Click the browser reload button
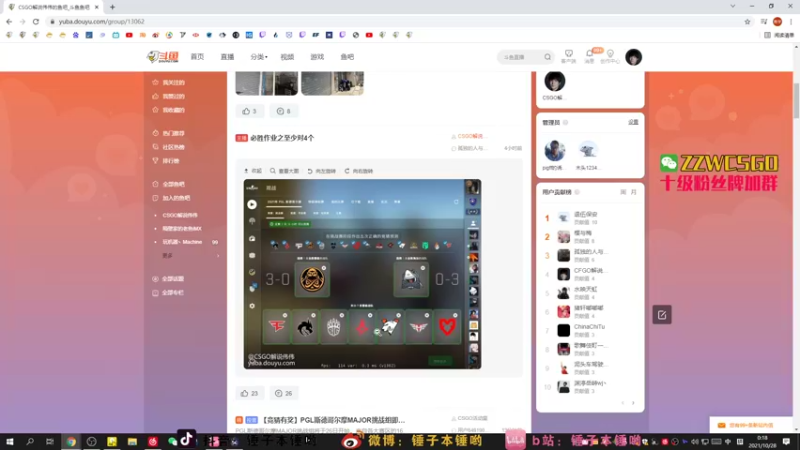The image size is (800, 450). click(36, 21)
